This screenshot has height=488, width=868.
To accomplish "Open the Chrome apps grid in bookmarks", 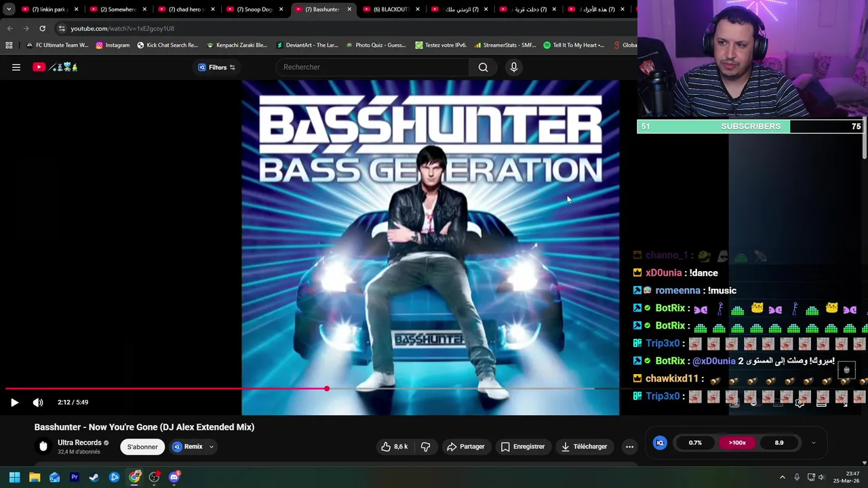I will 9,45.
